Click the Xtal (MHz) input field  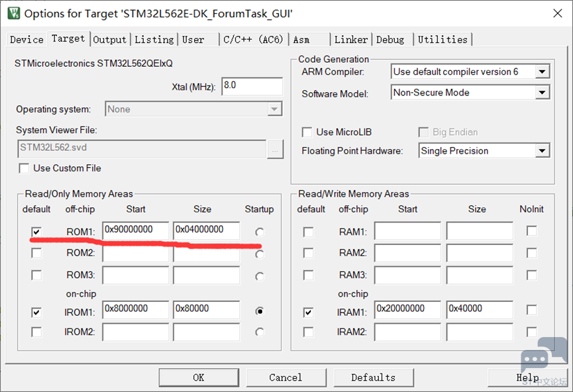click(252, 87)
